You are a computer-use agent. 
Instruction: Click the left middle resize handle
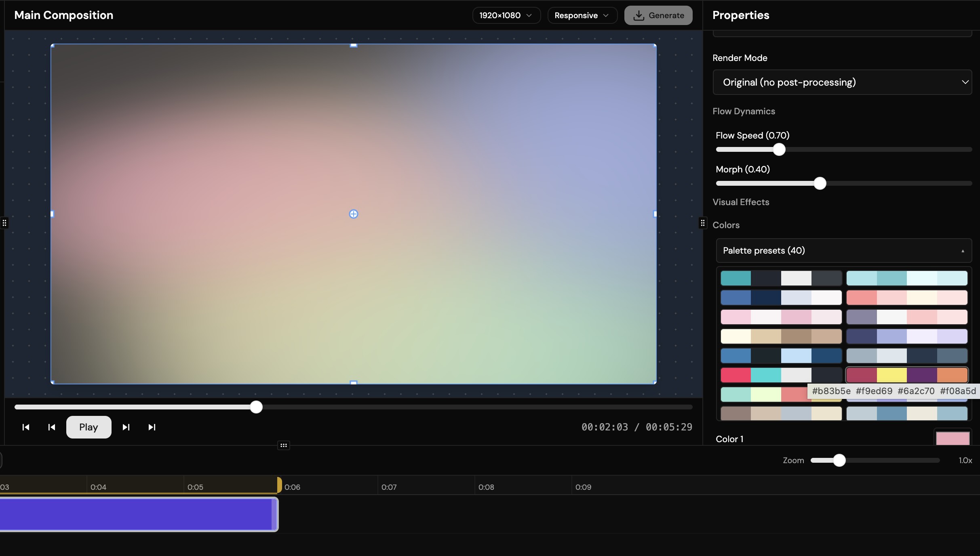52,214
